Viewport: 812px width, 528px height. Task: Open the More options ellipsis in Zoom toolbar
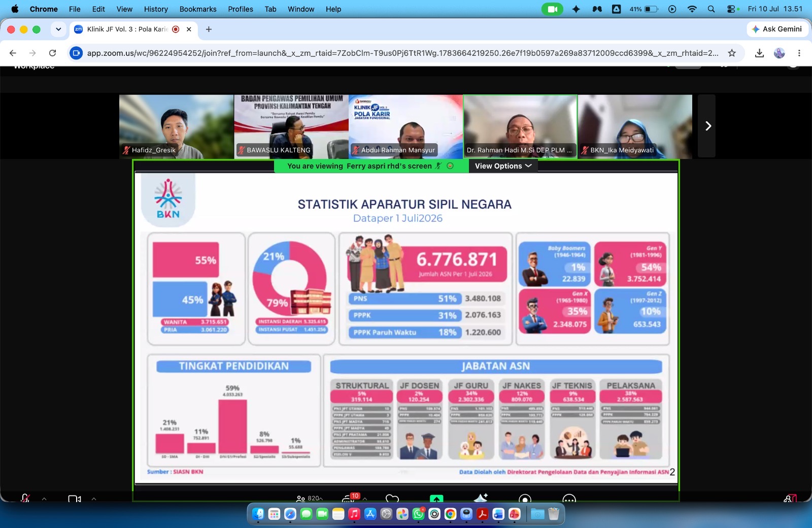(x=569, y=499)
